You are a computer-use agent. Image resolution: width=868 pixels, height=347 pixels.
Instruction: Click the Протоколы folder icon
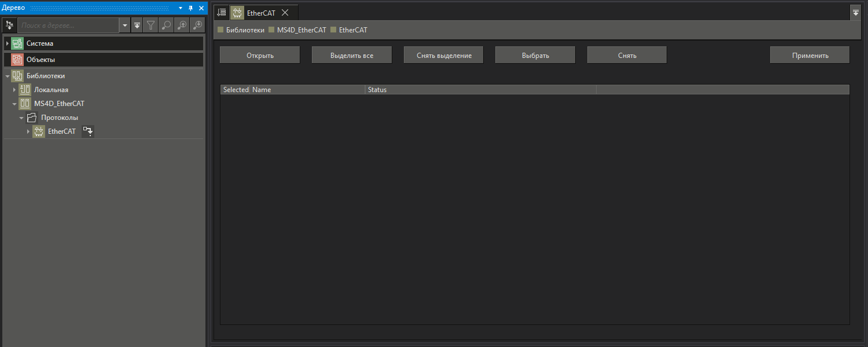[32, 118]
